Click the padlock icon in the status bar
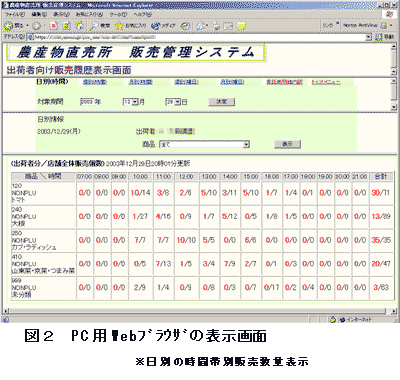The image size is (400, 380). (332, 320)
